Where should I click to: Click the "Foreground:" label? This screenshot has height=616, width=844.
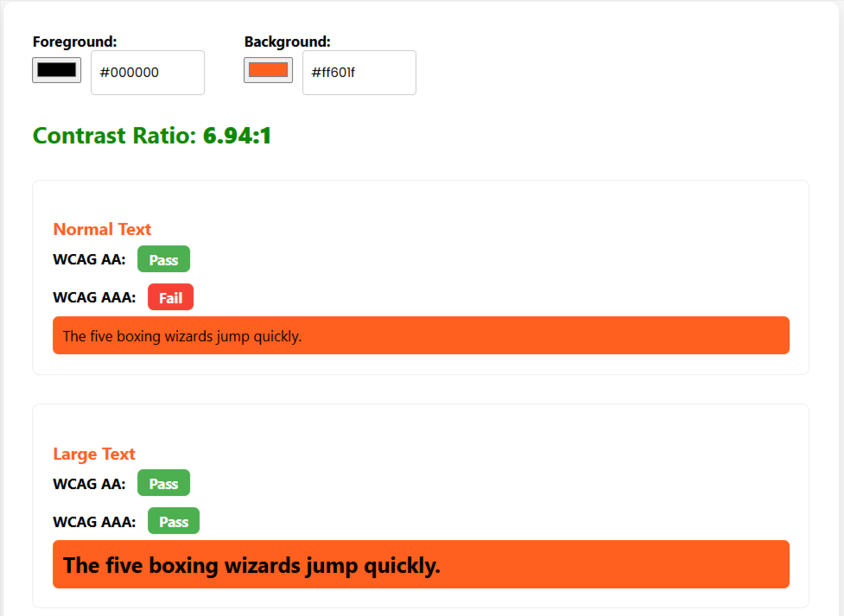pyautogui.click(x=74, y=41)
